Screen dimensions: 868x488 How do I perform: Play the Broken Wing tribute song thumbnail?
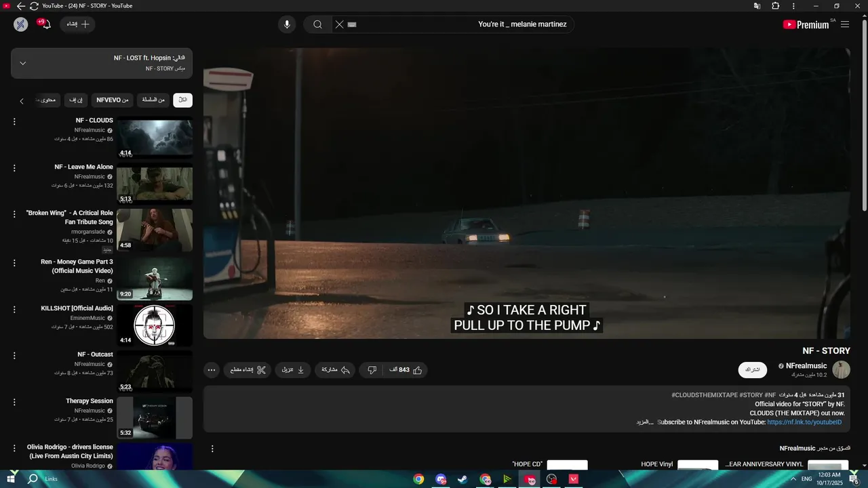(x=155, y=230)
